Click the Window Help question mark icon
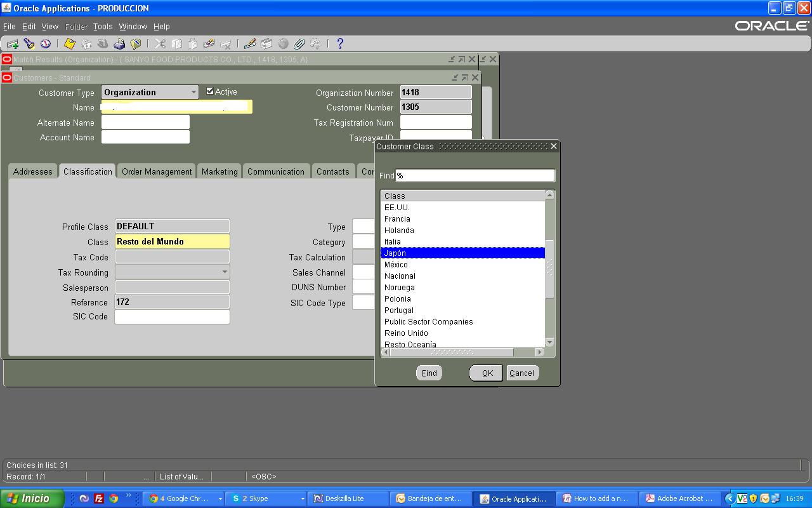This screenshot has width=812, height=508. 340,44
